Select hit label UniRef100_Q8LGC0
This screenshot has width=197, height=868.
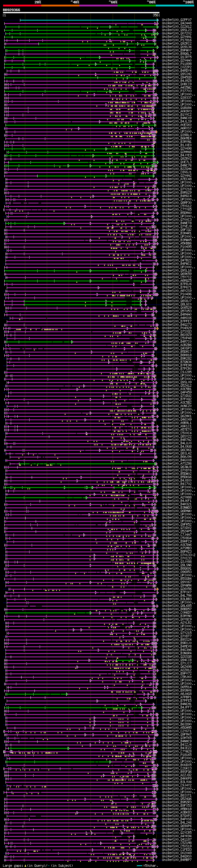pos(177,304)
